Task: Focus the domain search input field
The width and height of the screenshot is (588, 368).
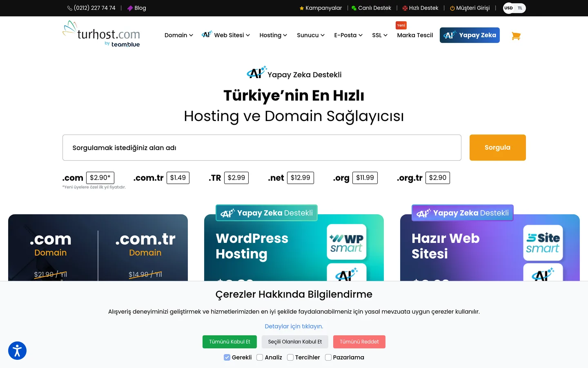Action: tap(262, 148)
